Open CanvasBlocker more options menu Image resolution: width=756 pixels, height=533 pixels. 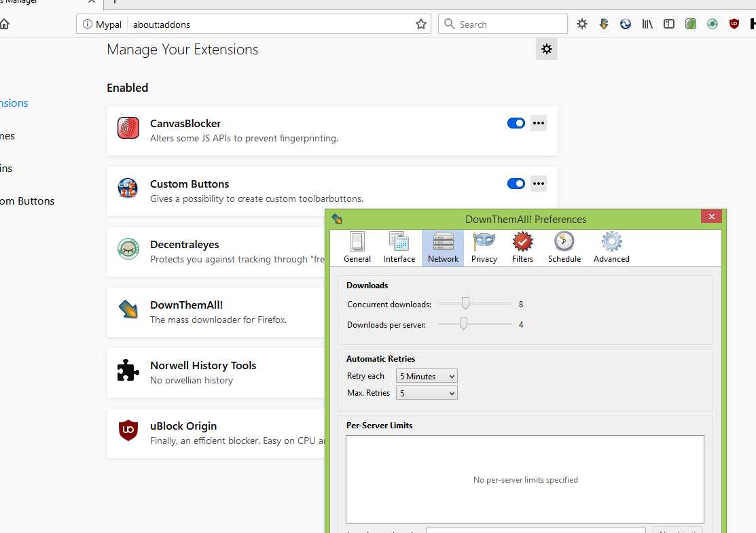tap(539, 123)
